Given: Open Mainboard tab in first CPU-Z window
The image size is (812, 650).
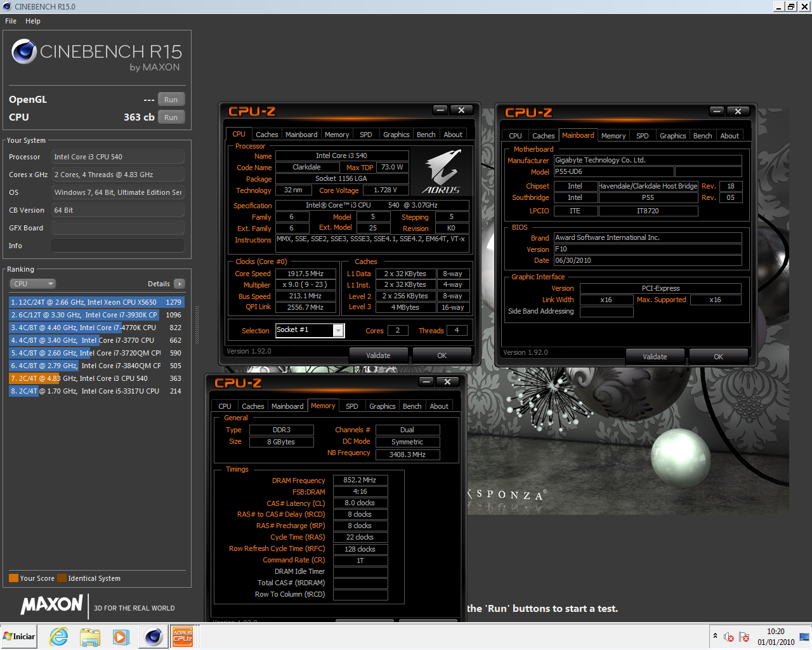Looking at the screenshot, I should tap(301, 135).
